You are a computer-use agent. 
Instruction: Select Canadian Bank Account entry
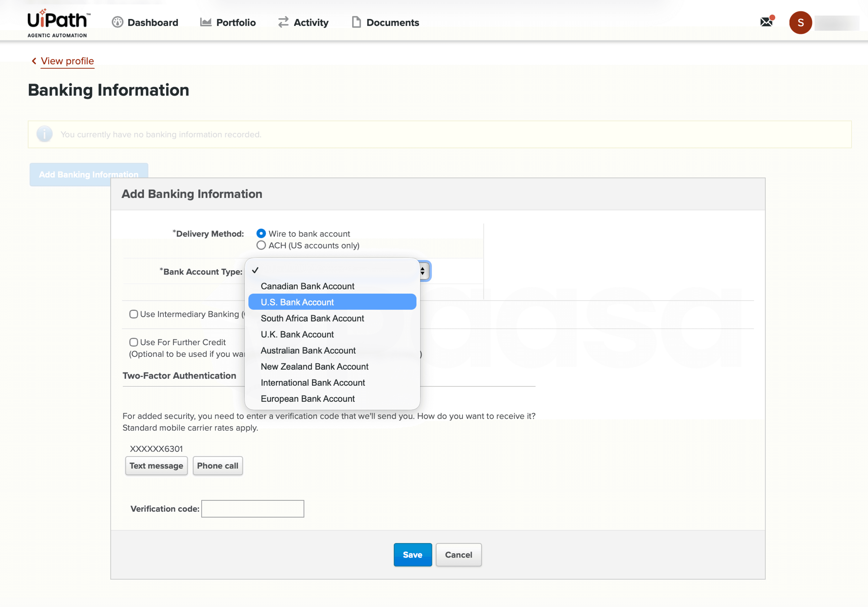[307, 286]
